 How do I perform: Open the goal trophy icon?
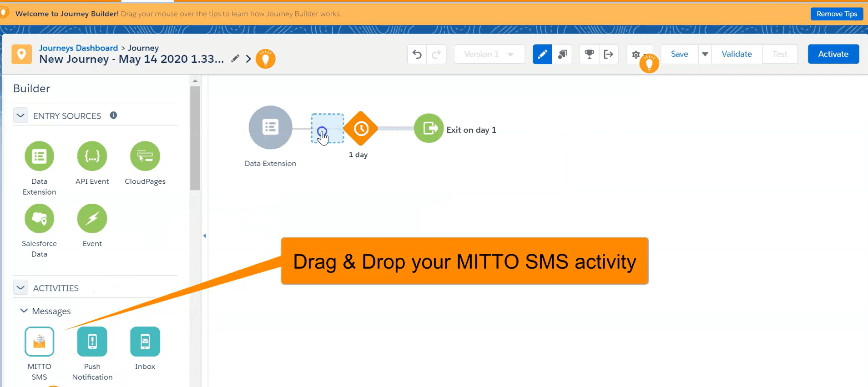(x=589, y=54)
